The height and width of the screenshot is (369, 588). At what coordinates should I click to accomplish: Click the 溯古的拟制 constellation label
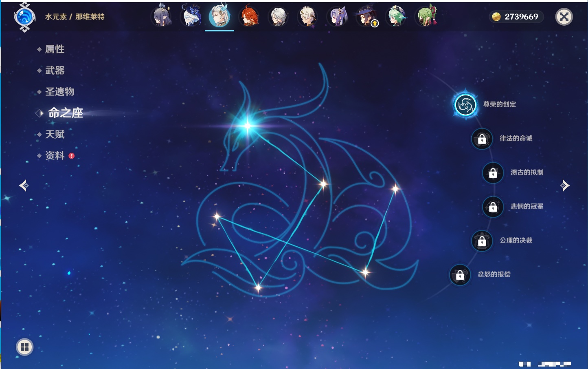pos(527,172)
